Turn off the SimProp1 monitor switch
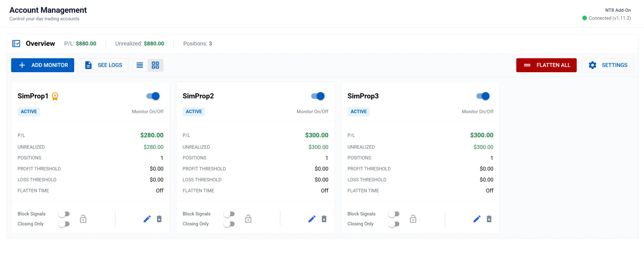Viewport: 644px width, 271px height. [x=153, y=96]
